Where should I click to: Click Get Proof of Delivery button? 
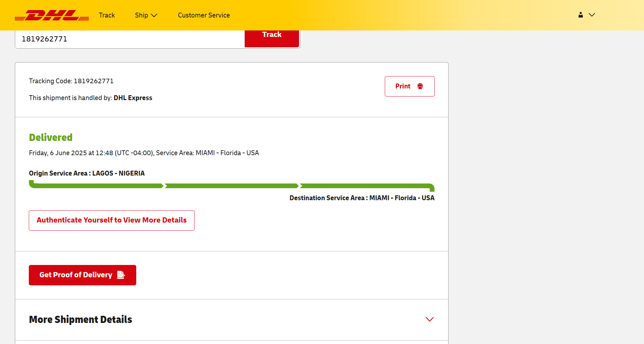[x=83, y=275]
